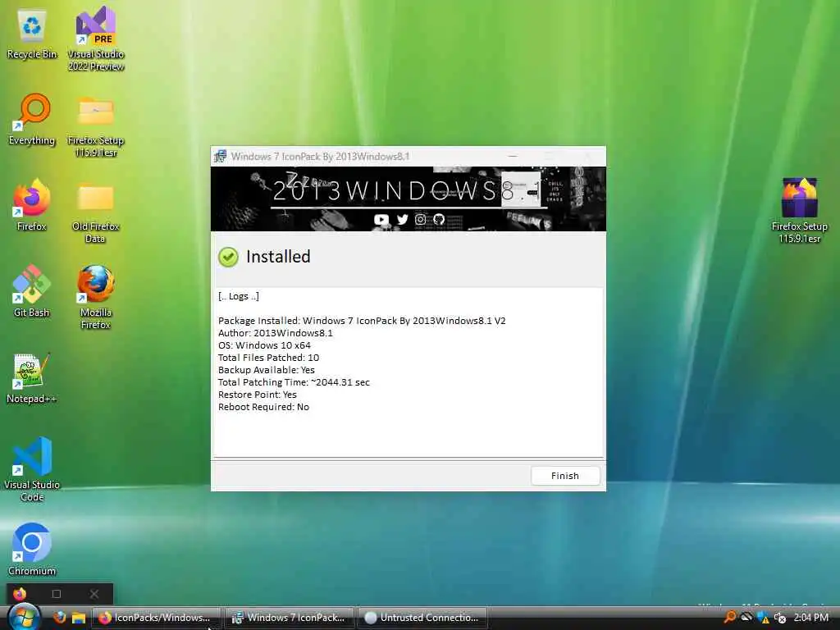Open the Twitter icon in banner
The image size is (840, 630).
[x=402, y=219]
